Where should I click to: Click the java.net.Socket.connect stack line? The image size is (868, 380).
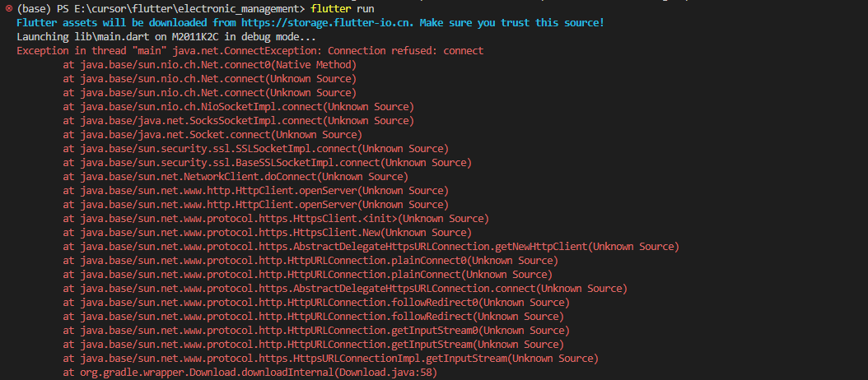[212, 134]
